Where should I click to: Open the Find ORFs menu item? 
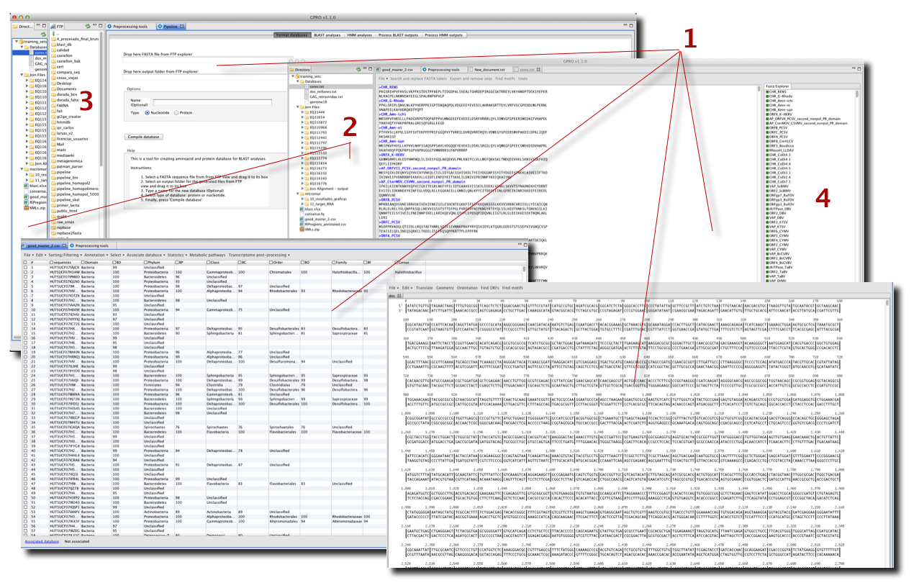coord(489,286)
